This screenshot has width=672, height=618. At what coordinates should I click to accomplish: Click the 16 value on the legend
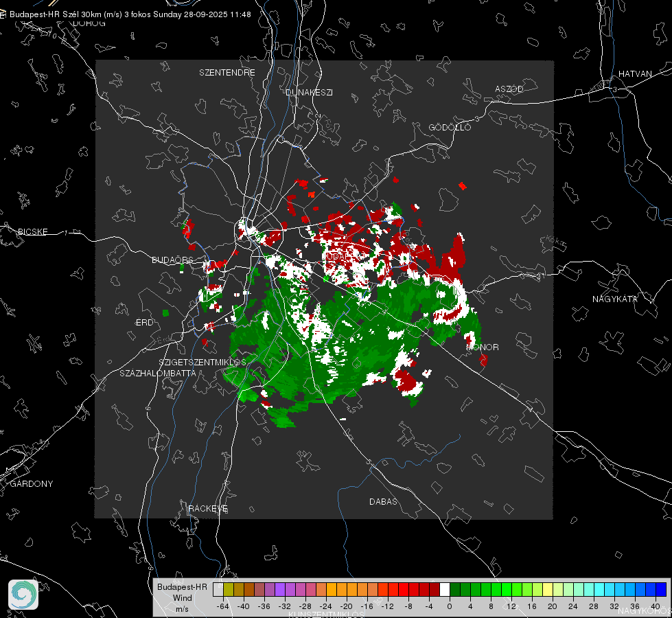point(532,606)
